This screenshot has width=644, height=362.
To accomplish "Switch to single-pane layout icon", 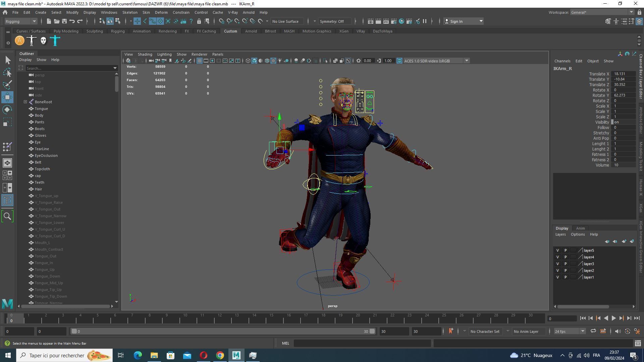I will click(x=7, y=163).
